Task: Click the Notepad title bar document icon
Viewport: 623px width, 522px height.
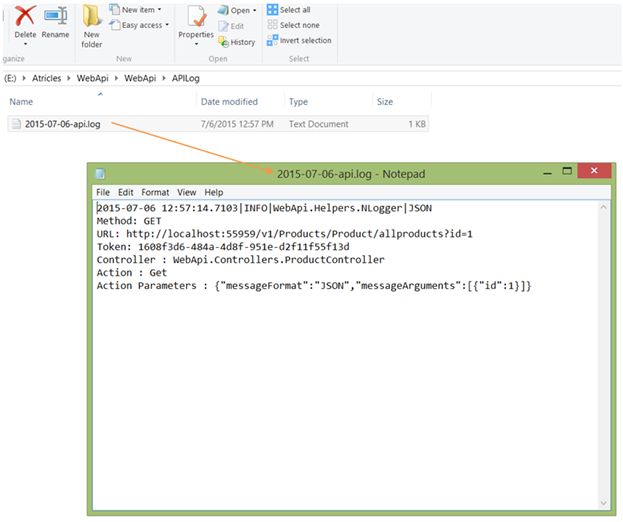Action: click(100, 174)
